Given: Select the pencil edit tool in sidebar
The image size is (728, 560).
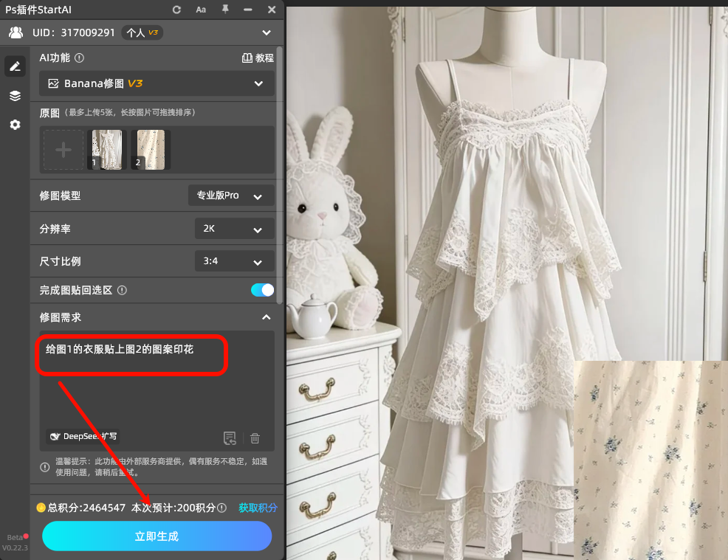Looking at the screenshot, I should point(15,66).
